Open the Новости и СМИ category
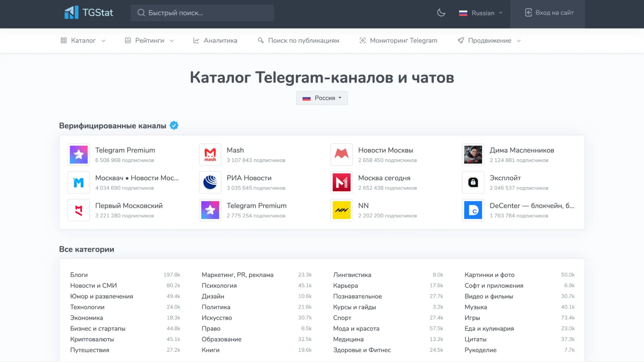 point(93,285)
